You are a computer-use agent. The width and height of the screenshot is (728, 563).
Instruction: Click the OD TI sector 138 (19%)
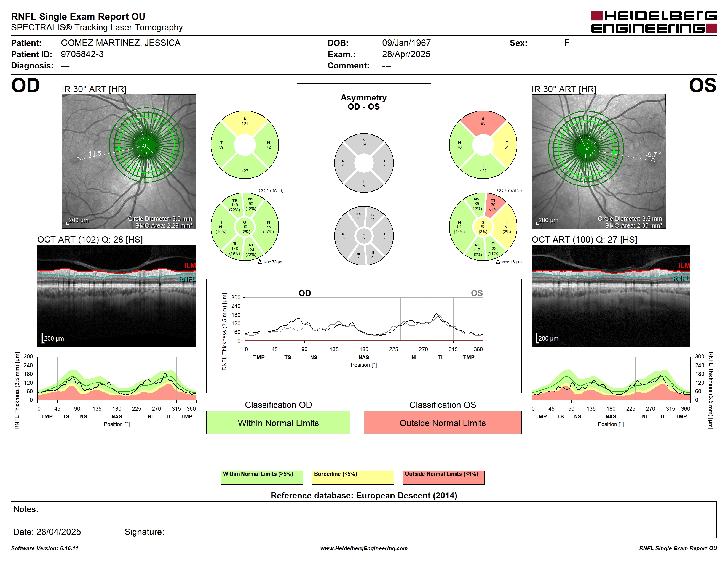[235, 249]
